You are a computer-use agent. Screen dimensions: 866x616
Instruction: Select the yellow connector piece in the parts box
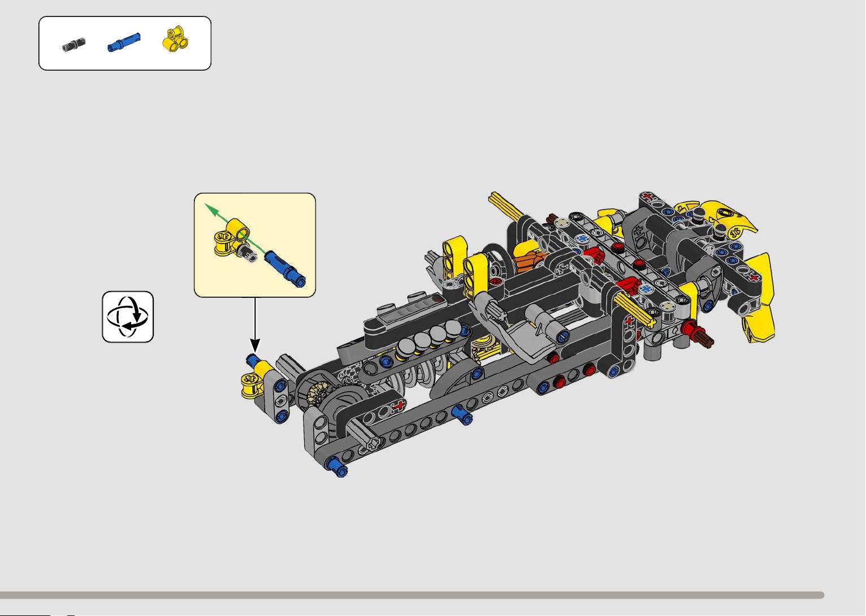pyautogui.click(x=176, y=38)
